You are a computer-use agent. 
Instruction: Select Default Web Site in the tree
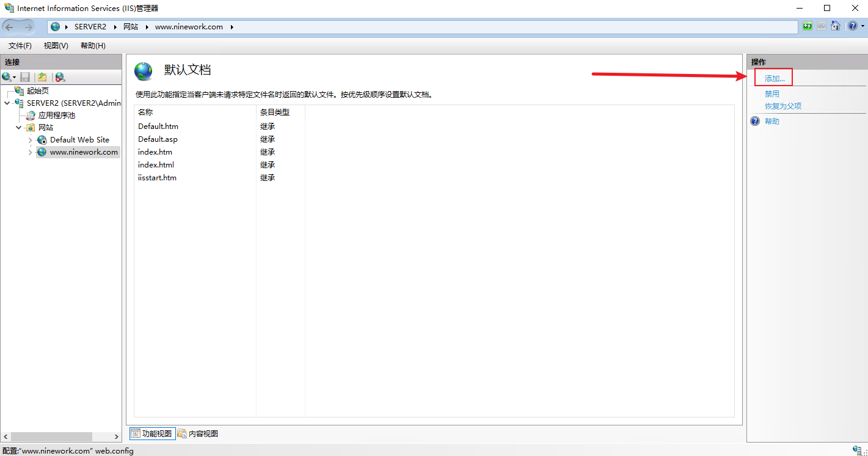tap(79, 140)
